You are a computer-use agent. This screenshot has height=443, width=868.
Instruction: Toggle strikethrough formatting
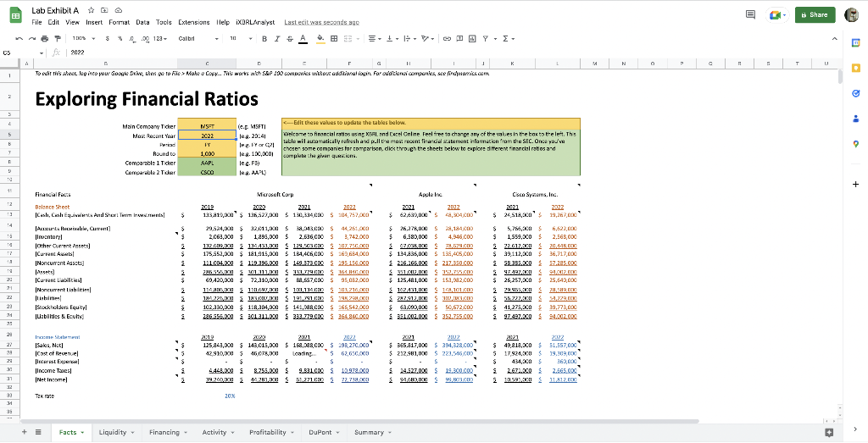pyautogui.click(x=290, y=39)
